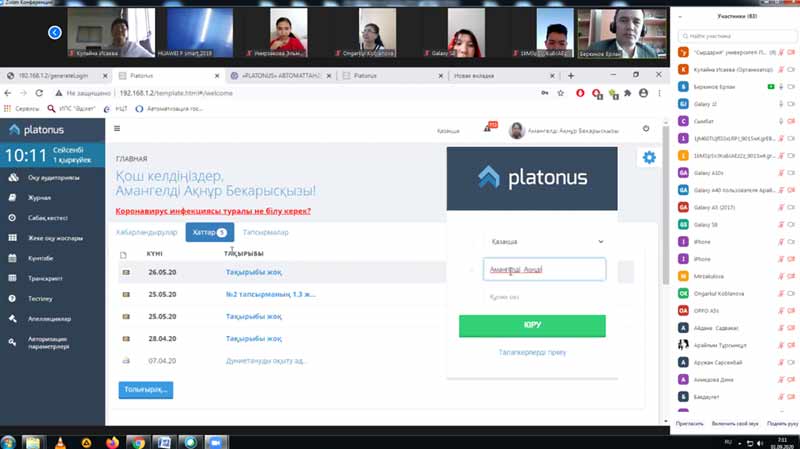Click the username input field
Image resolution: width=800 pixels, height=449 pixels.
click(x=544, y=269)
